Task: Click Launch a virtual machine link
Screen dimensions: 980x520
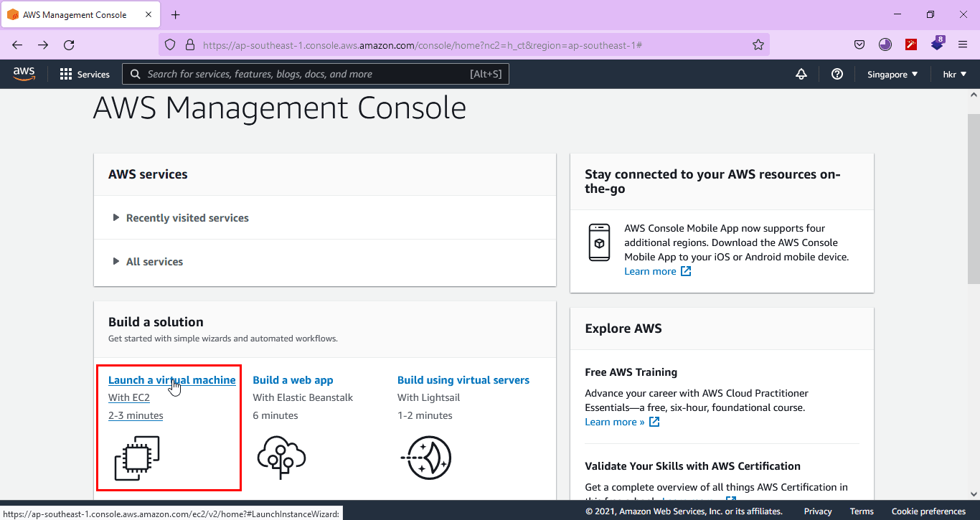Action: pos(172,380)
